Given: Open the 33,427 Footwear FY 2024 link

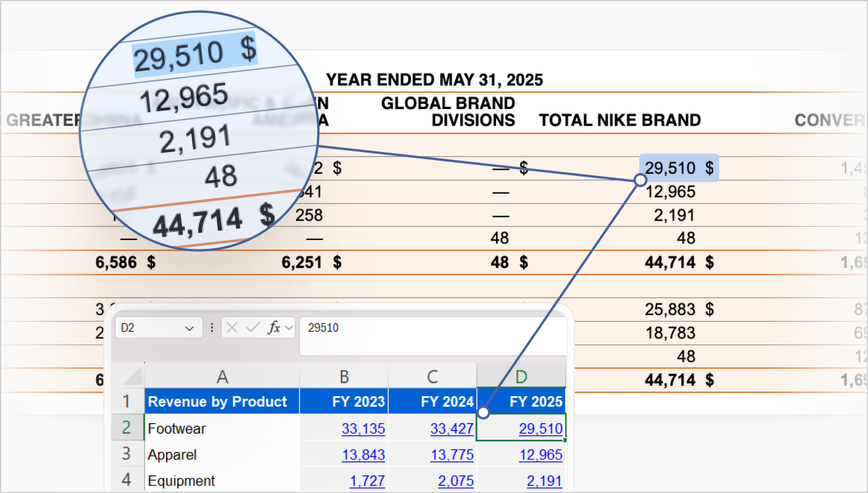Looking at the screenshot, I should click(x=452, y=428).
